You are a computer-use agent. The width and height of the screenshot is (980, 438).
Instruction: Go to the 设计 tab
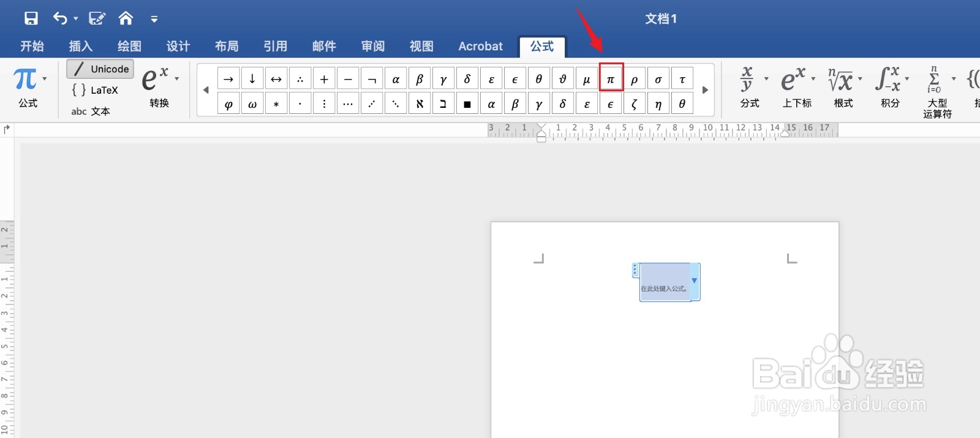click(x=178, y=47)
